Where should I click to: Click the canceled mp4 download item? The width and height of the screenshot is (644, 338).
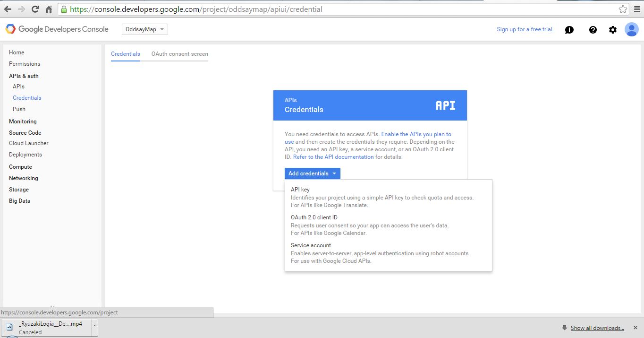[50, 328]
